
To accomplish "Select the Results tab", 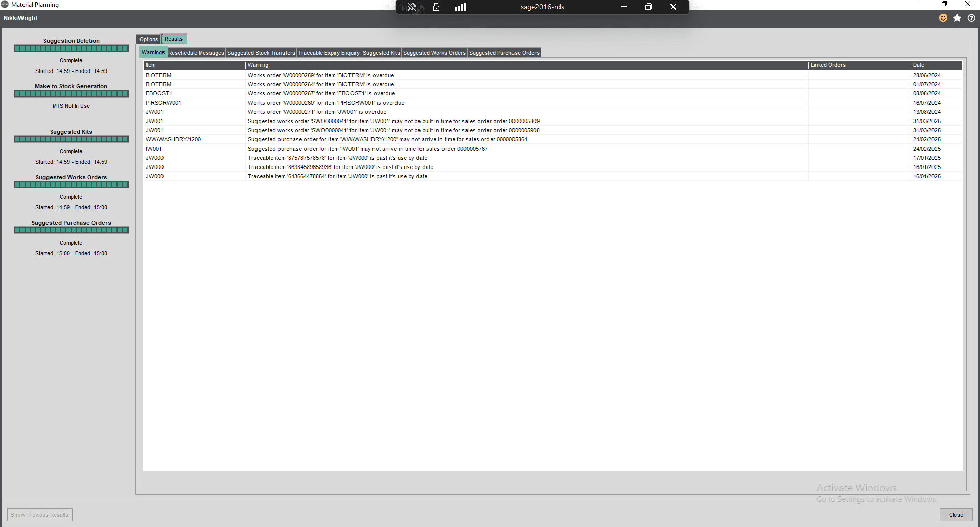I will point(174,39).
